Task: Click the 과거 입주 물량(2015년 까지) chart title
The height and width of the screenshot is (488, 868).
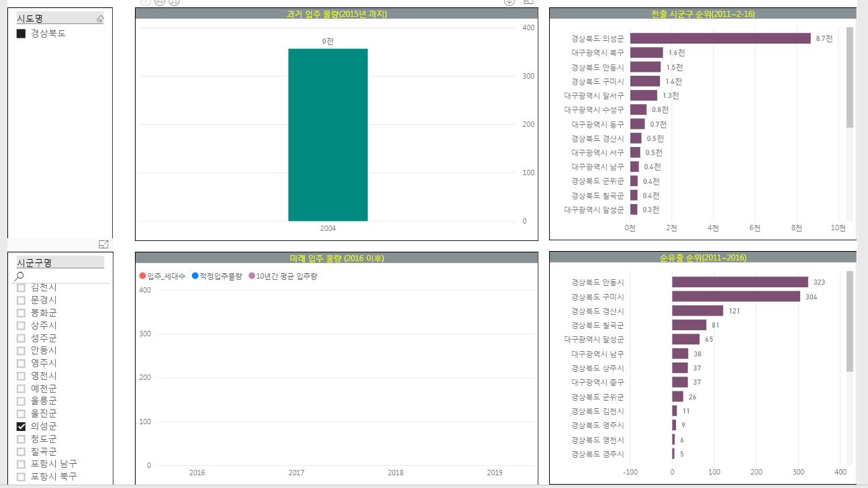Action: (x=336, y=13)
